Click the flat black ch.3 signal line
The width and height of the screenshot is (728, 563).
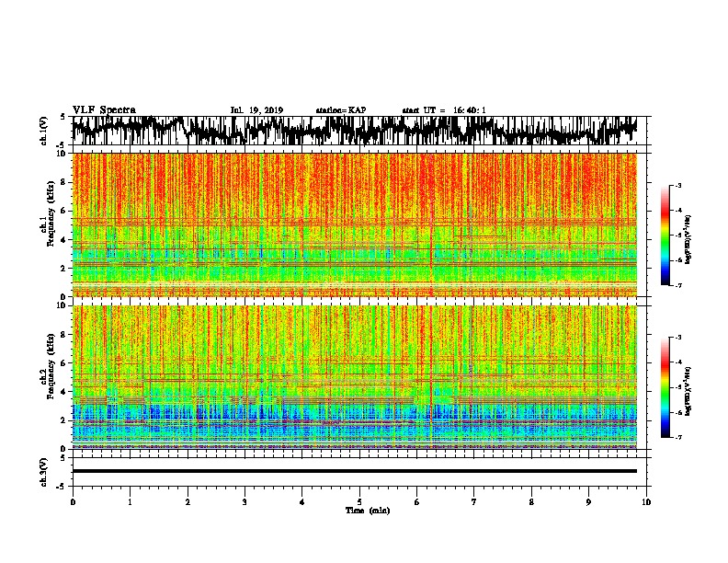coord(354,471)
